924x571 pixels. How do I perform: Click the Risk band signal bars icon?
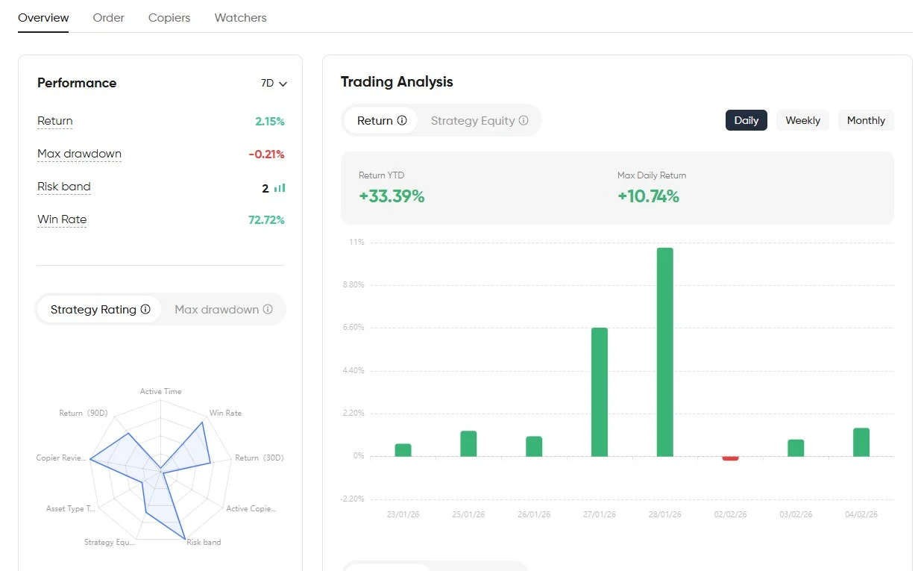point(280,188)
